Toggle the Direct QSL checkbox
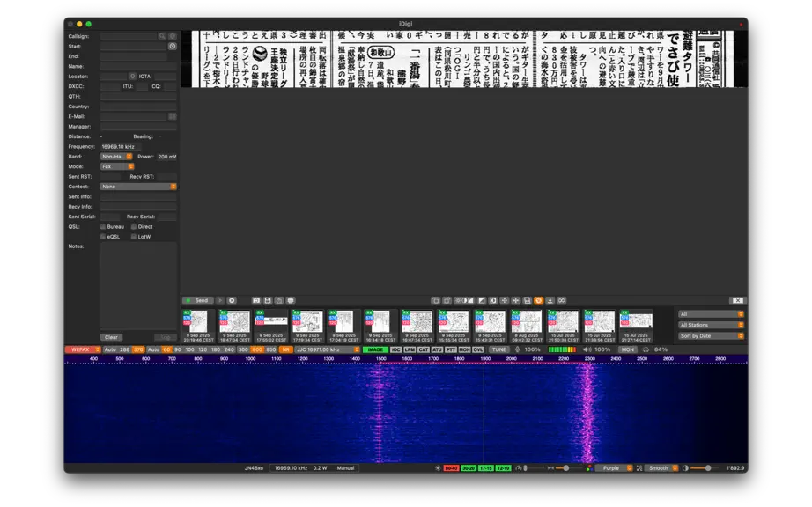Image resolution: width=812 pixels, height=507 pixels. coord(134,226)
